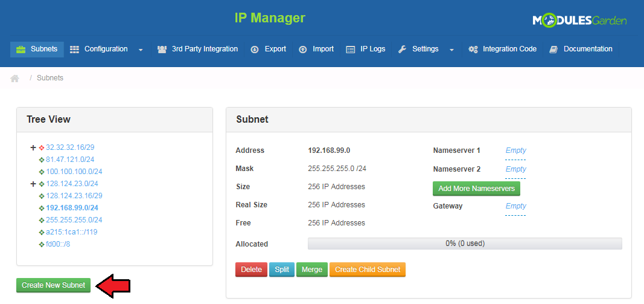
Task: Select subnet 32.32.32.16/29 in tree
Action: click(70, 147)
